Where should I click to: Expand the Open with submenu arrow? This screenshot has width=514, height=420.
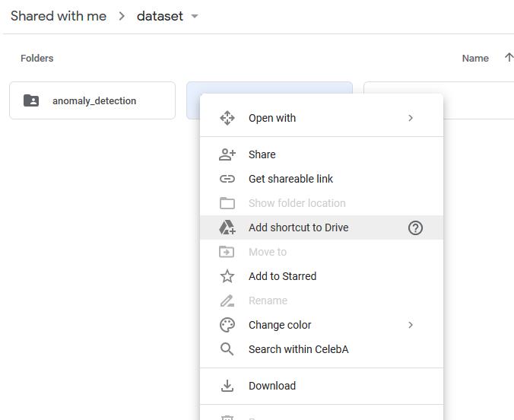tap(411, 118)
